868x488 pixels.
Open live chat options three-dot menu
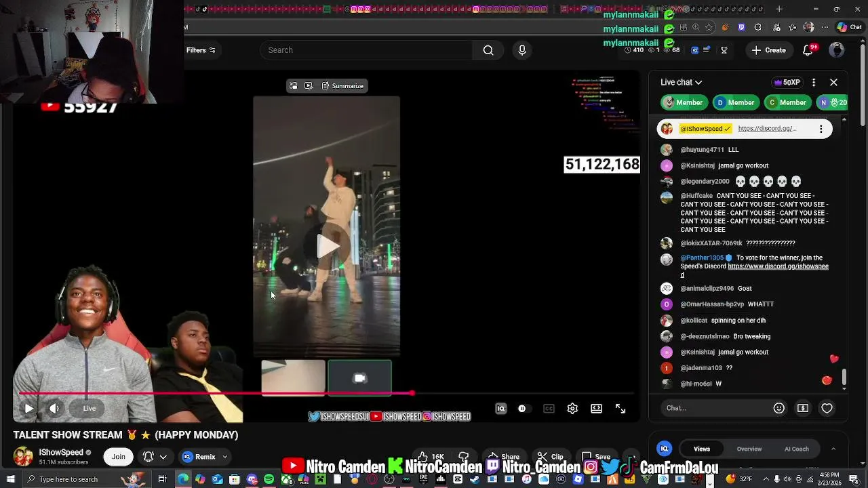pos(814,82)
